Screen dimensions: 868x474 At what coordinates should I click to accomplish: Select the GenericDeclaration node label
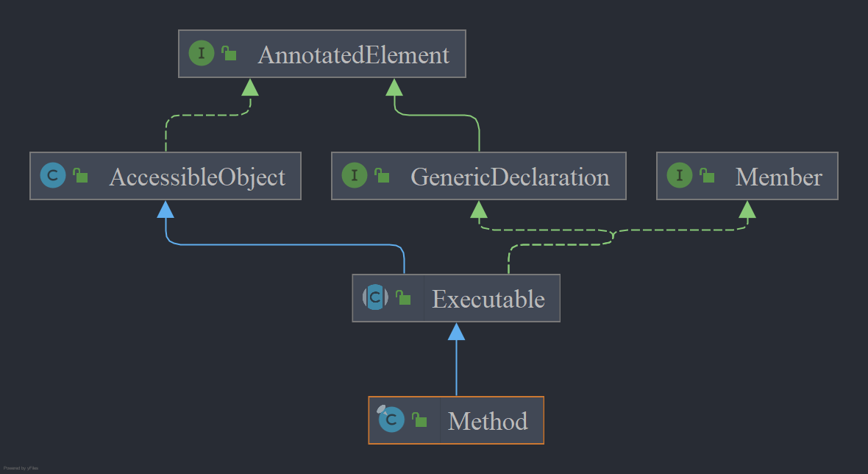(x=511, y=177)
